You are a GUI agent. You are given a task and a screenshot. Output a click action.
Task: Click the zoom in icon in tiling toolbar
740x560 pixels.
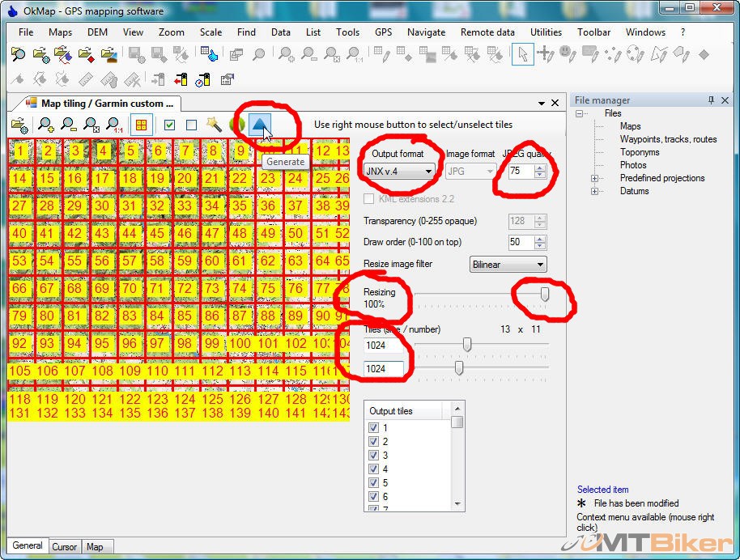47,125
